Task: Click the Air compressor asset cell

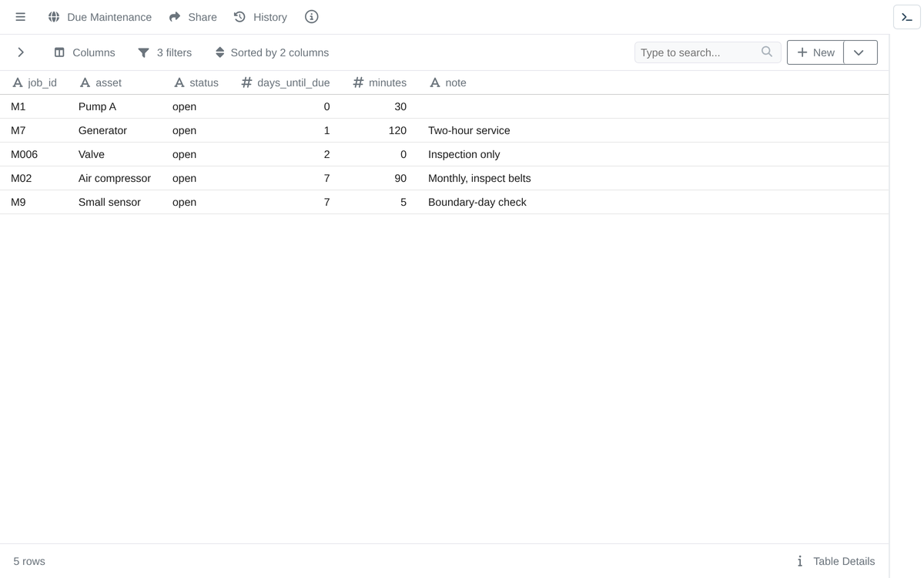Action: point(115,178)
